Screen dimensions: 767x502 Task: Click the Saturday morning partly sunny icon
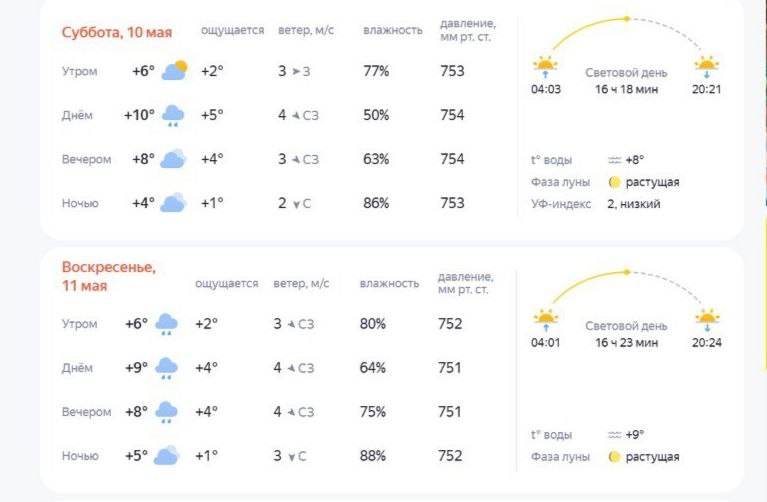(175, 70)
